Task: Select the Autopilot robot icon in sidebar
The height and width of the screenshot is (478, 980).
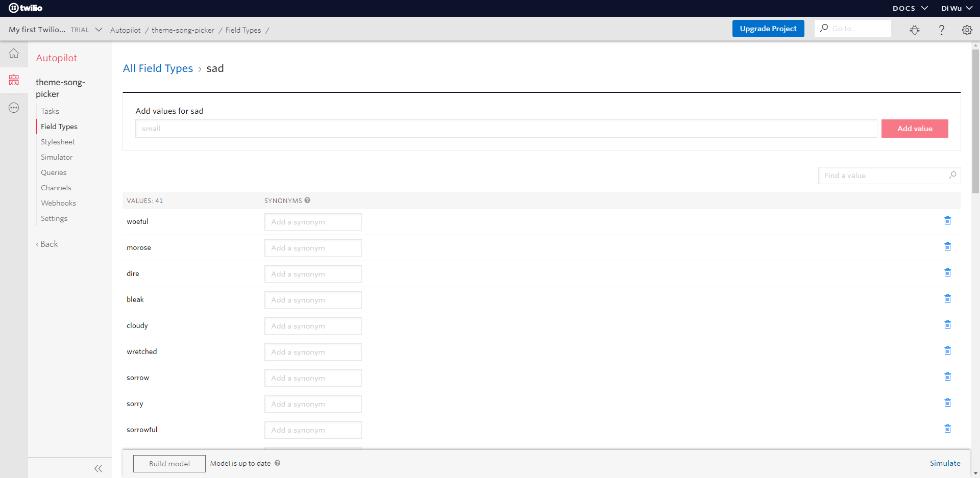Action: [x=14, y=80]
